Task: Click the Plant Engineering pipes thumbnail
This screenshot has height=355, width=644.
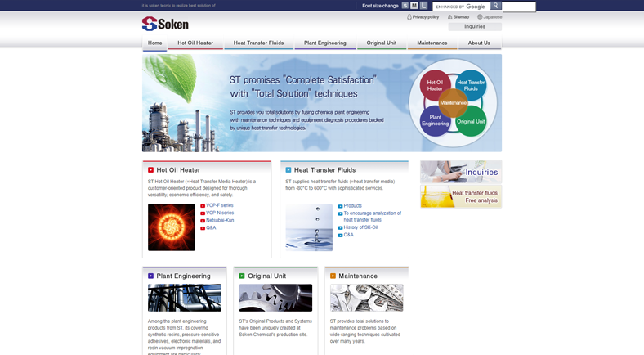Action: (185, 298)
